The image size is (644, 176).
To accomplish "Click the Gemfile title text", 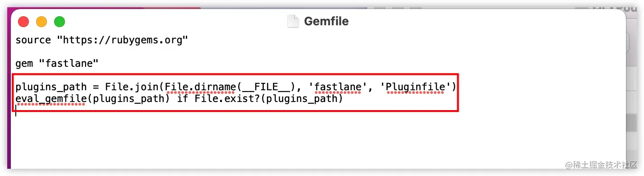I will 326,22.
